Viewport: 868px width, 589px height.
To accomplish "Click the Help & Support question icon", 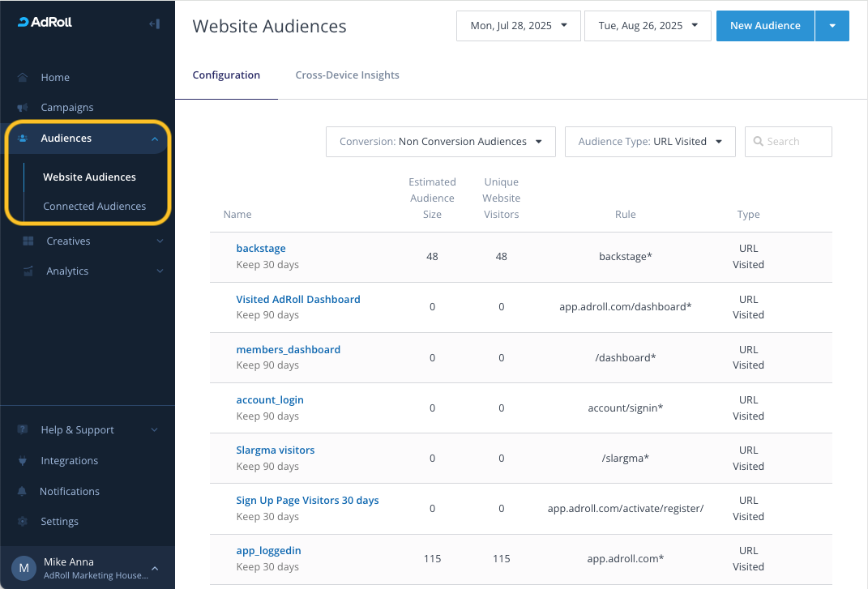I will [23, 430].
